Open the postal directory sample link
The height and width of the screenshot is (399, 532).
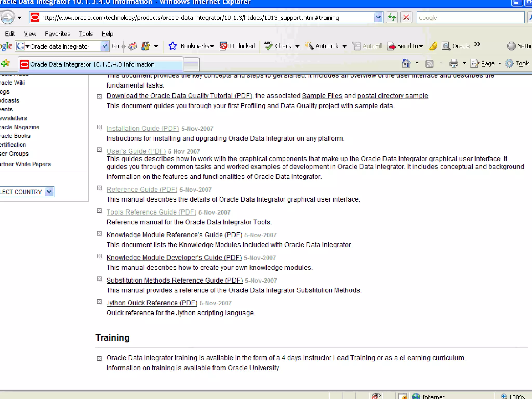[393, 96]
